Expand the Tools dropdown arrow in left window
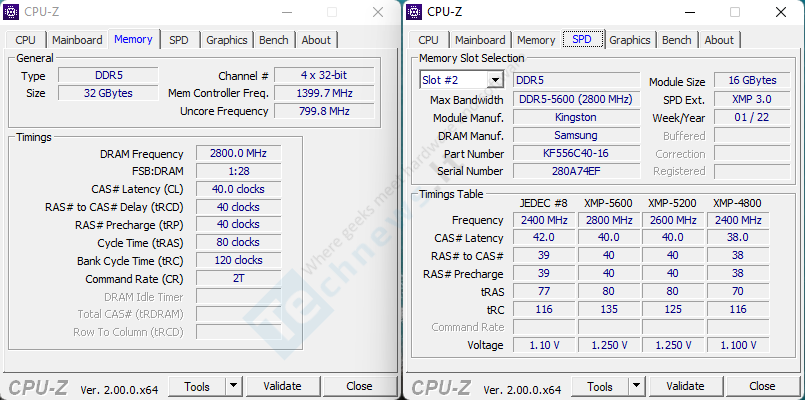805x400 pixels. pyautogui.click(x=234, y=386)
